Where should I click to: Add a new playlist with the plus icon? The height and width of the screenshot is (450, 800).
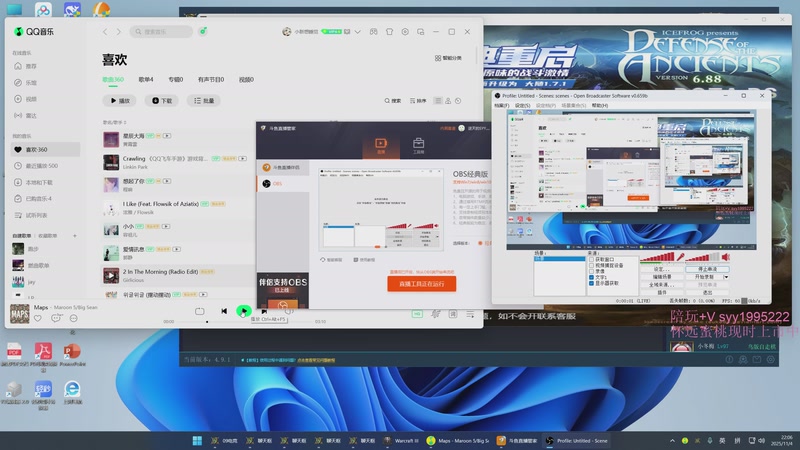pos(74,236)
